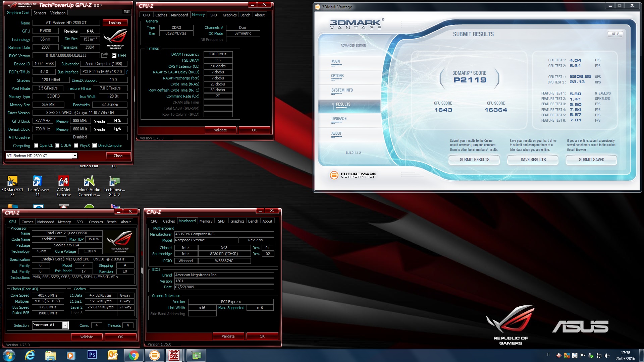Toggle the OpenCL checkbox
Viewport: 644px width, 362px height.
coord(37,145)
